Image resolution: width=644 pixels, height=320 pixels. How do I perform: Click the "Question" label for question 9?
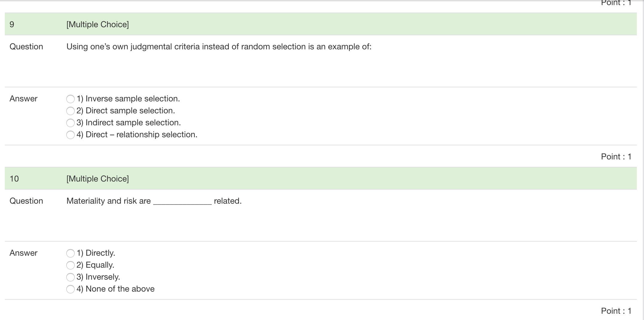[26, 46]
